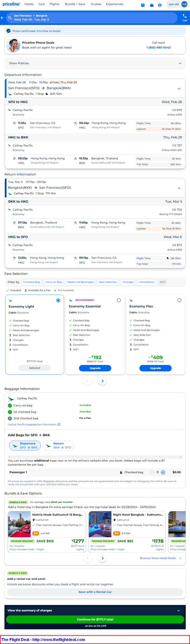Click the phone agent avatar photo

pos(13,45)
